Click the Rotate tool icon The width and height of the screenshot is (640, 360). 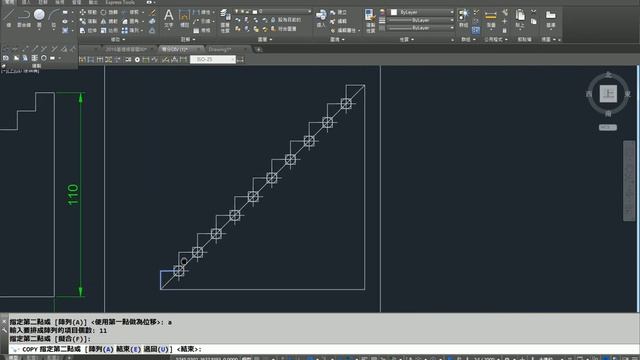[104, 12]
